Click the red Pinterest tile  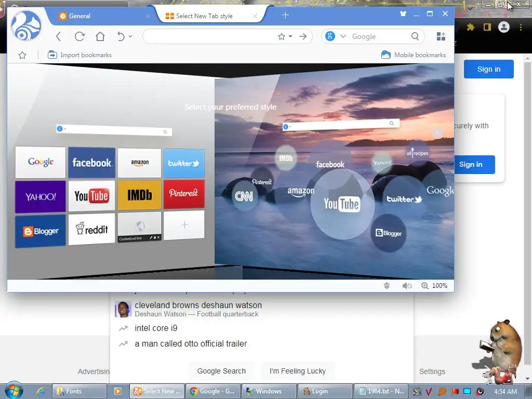coord(184,194)
